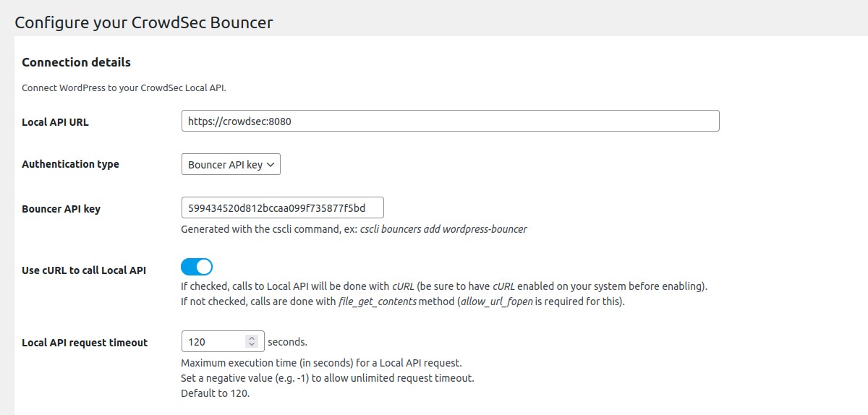
Task: Click the "Bouncer API key" label
Action: [61, 209]
